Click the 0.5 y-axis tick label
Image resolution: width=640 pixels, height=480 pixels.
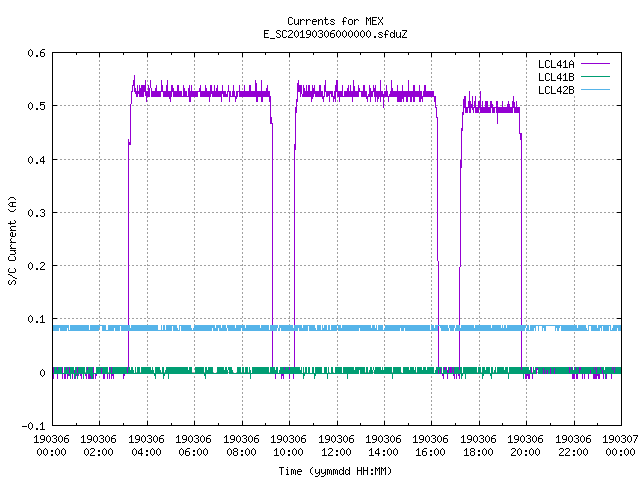pos(36,106)
